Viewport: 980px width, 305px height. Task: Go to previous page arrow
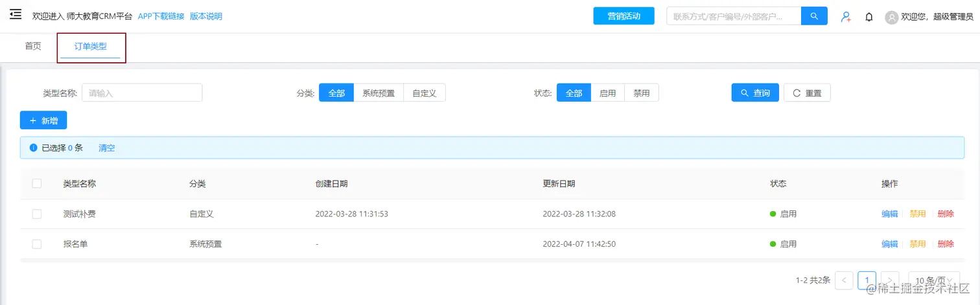[x=844, y=280]
